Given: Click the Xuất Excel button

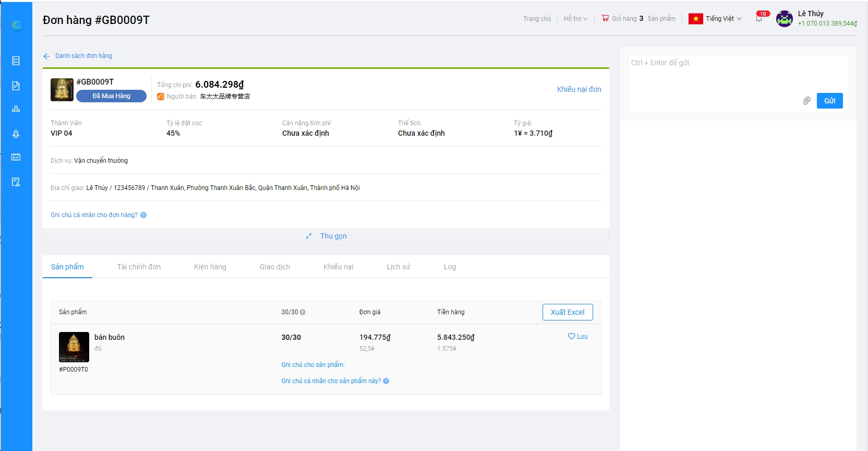Looking at the screenshot, I should pyautogui.click(x=568, y=312).
